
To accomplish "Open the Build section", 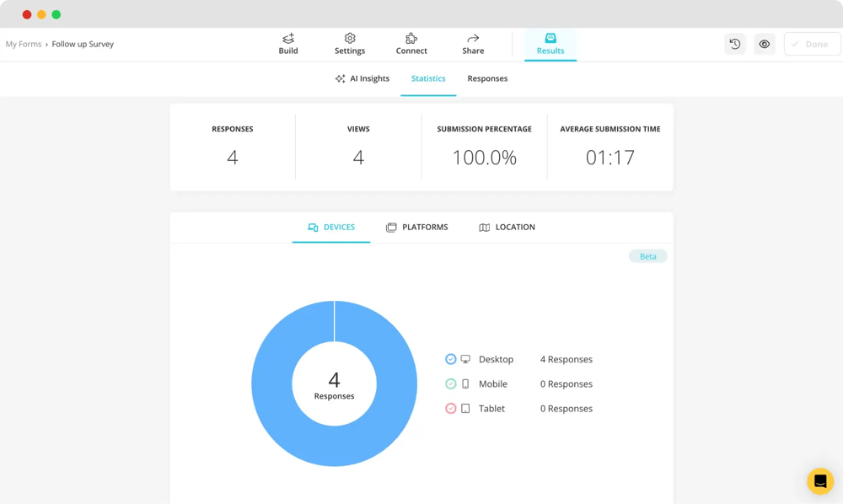I will coord(288,44).
